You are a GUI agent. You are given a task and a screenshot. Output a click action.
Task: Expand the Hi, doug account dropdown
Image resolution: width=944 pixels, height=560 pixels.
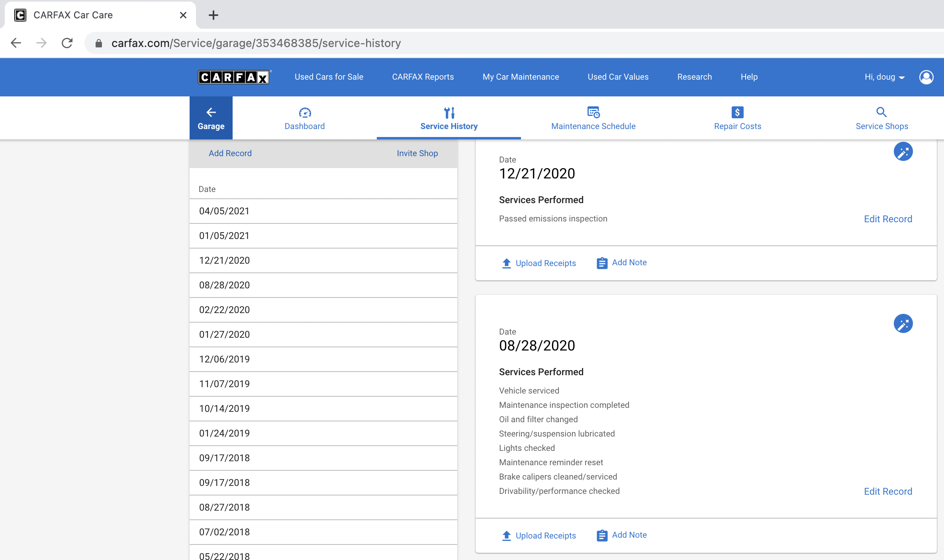tap(885, 77)
